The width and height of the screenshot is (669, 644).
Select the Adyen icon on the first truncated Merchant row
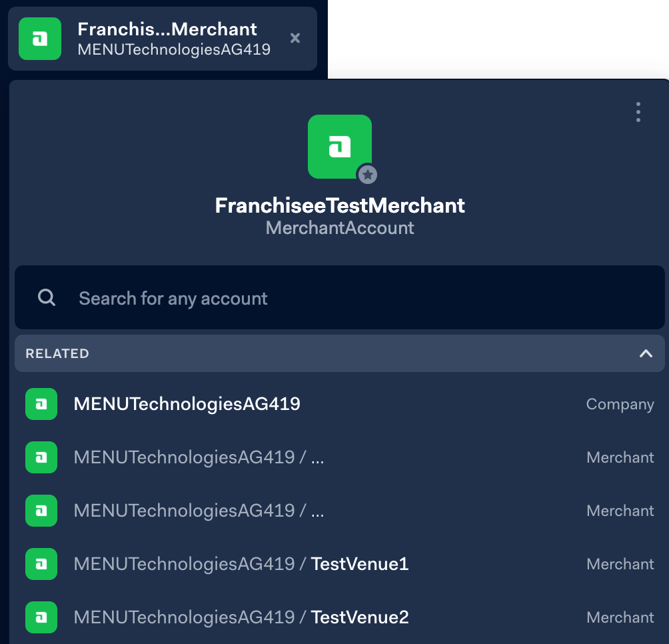click(41, 457)
